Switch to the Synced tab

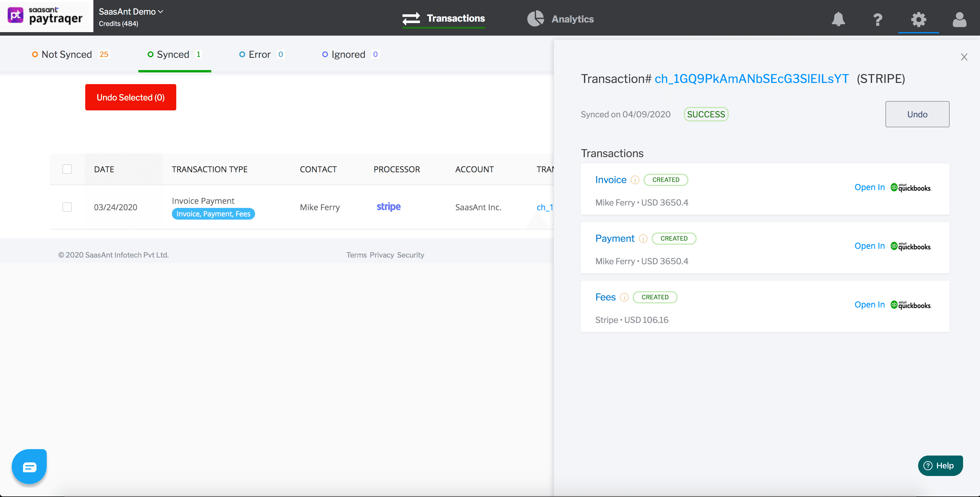pos(175,54)
